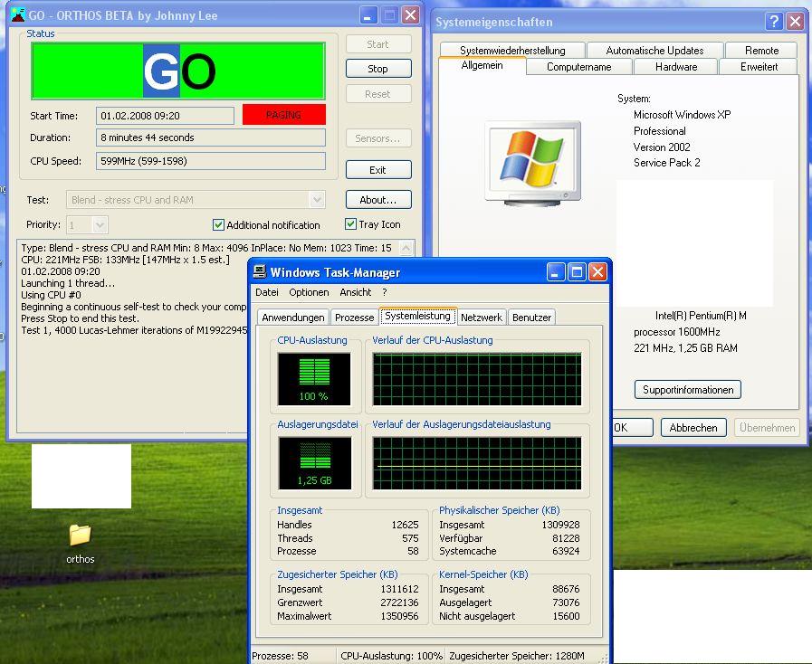Open Systemwiederherstellung tab in Systemeigenschaften
The height and width of the screenshot is (664, 812).
point(512,50)
